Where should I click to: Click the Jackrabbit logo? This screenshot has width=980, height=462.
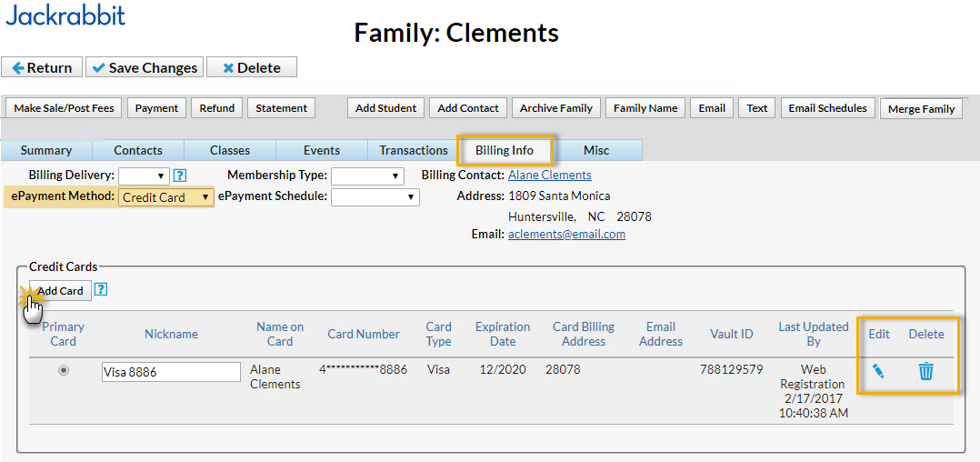[65, 15]
